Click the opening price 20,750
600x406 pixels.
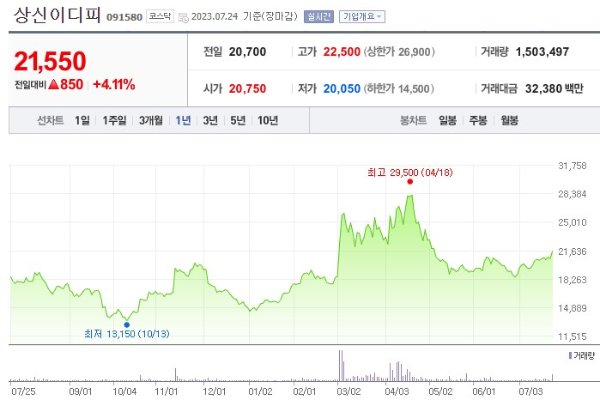pos(247,89)
